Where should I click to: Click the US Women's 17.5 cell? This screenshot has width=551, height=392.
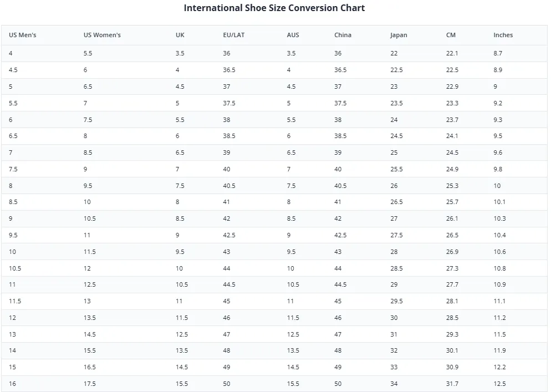pos(90,384)
